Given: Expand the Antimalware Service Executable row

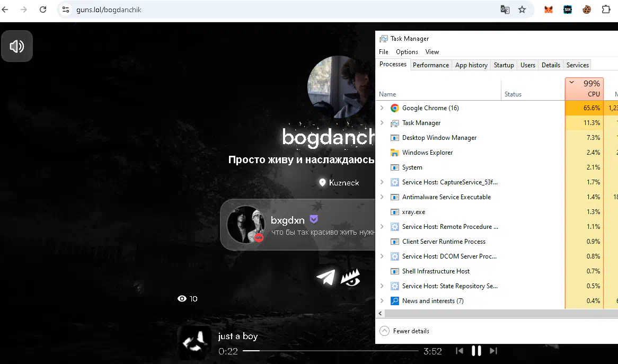Looking at the screenshot, I should [382, 197].
